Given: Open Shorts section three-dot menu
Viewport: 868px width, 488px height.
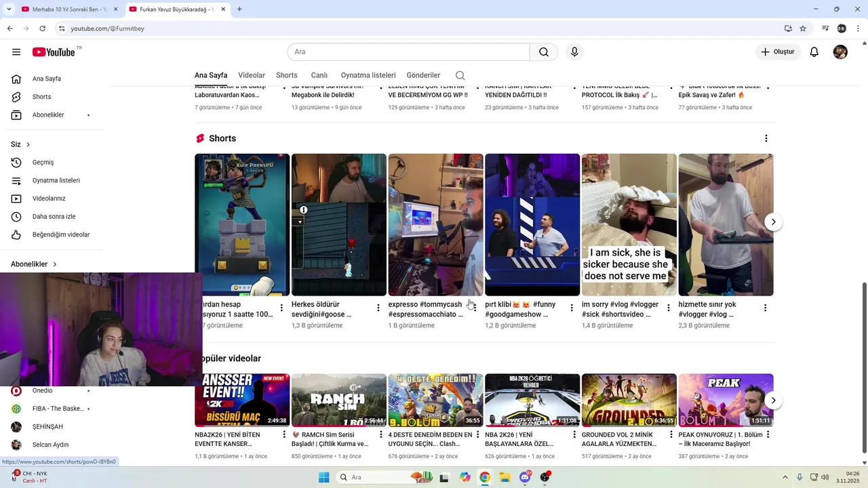Looking at the screenshot, I should click(x=766, y=138).
